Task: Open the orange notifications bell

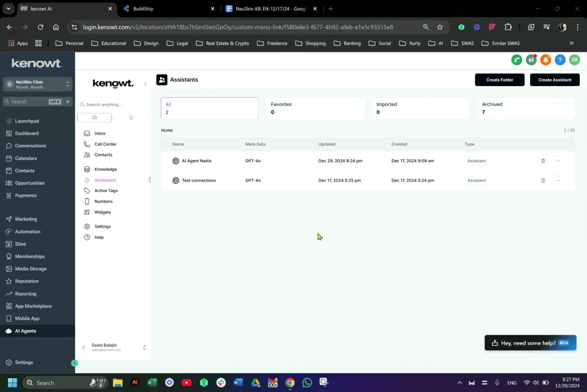Action: tap(546, 60)
